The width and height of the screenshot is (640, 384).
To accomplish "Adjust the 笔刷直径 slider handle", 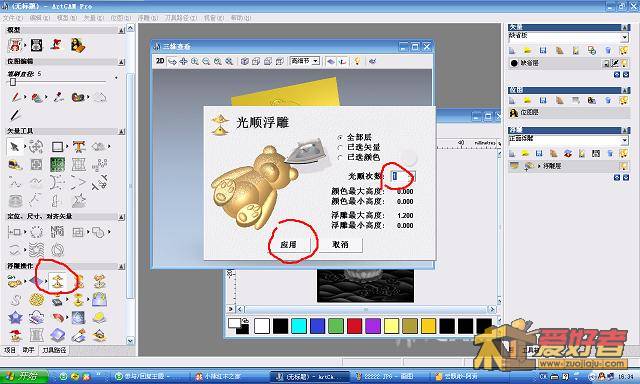I will tap(13, 82).
